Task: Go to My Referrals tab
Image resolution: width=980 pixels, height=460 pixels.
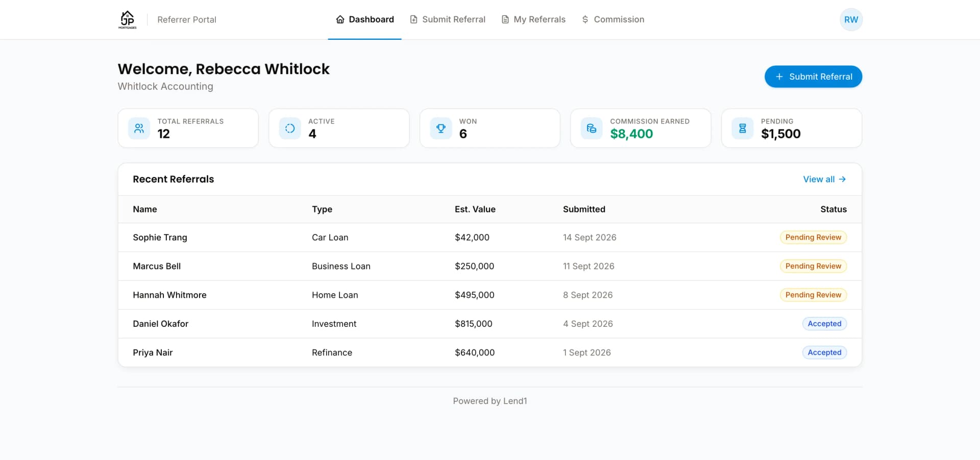Action: coord(533,19)
